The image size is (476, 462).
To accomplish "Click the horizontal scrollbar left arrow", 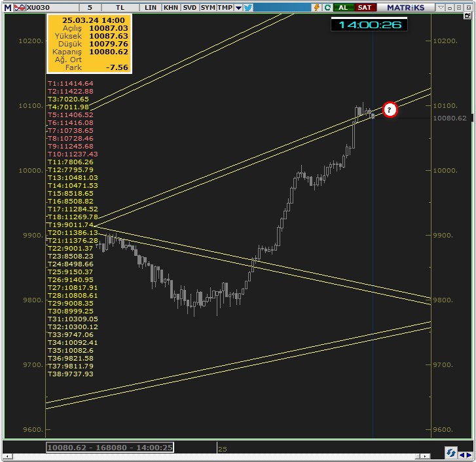I will 8,456.
